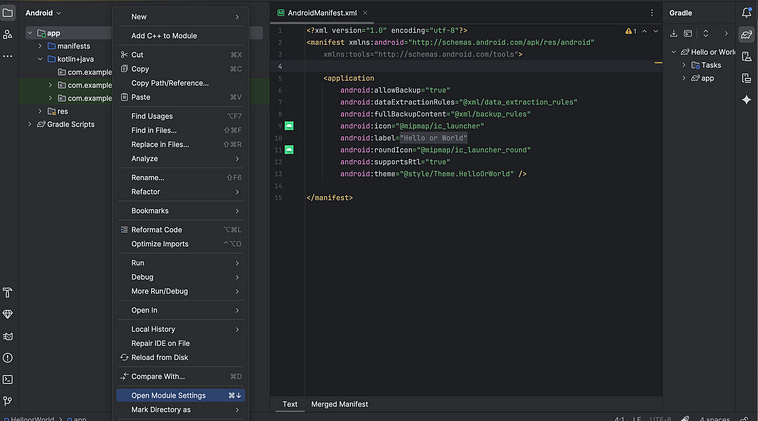Select Find in Files...
Viewport: 758px width, 421px height.
(x=180, y=130)
